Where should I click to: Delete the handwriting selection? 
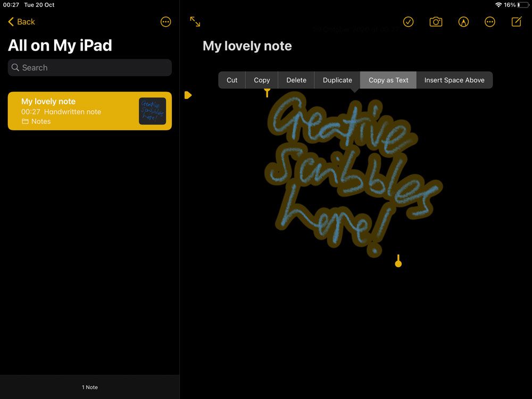(296, 80)
